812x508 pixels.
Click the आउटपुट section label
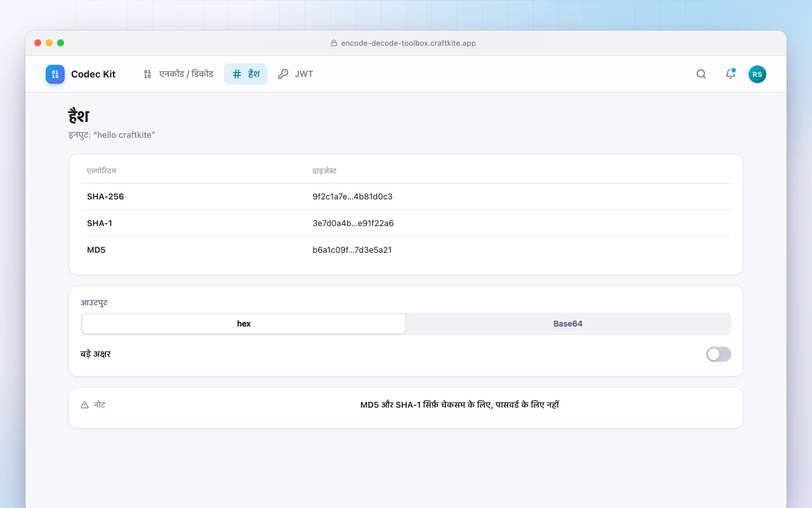click(94, 302)
